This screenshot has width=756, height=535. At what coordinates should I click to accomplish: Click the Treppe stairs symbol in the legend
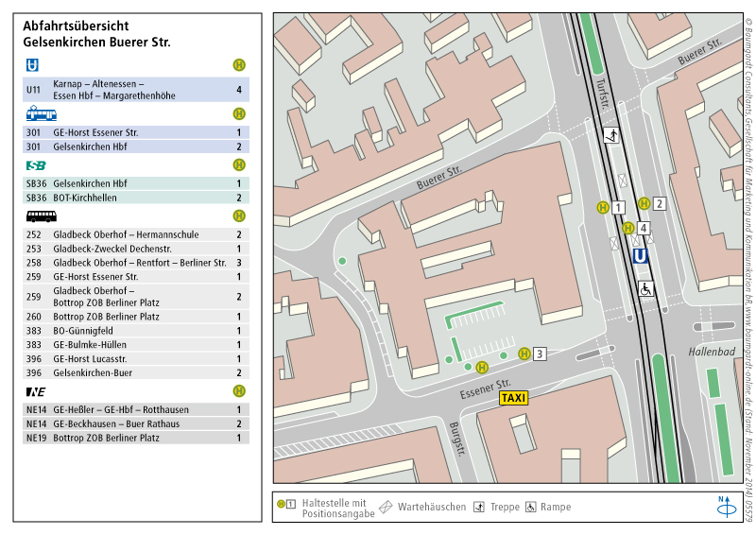pyautogui.click(x=479, y=507)
